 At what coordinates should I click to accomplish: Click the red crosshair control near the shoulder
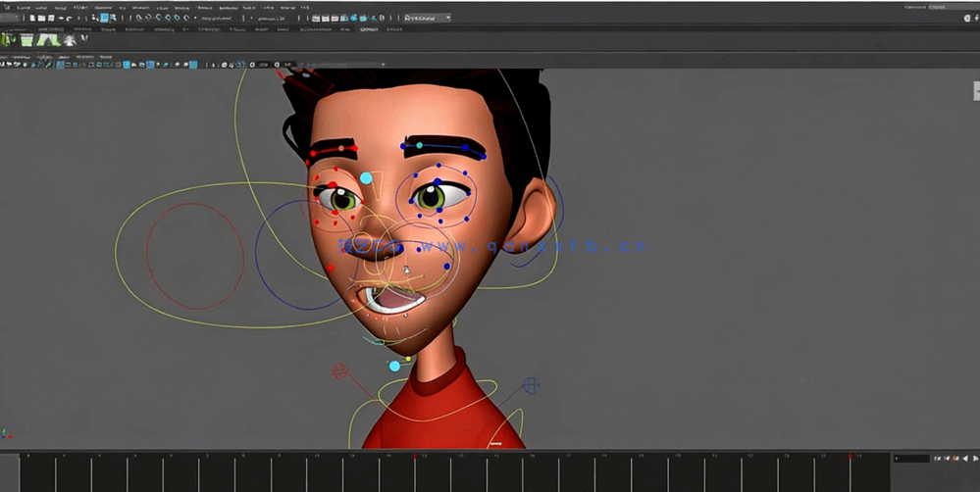(340, 371)
